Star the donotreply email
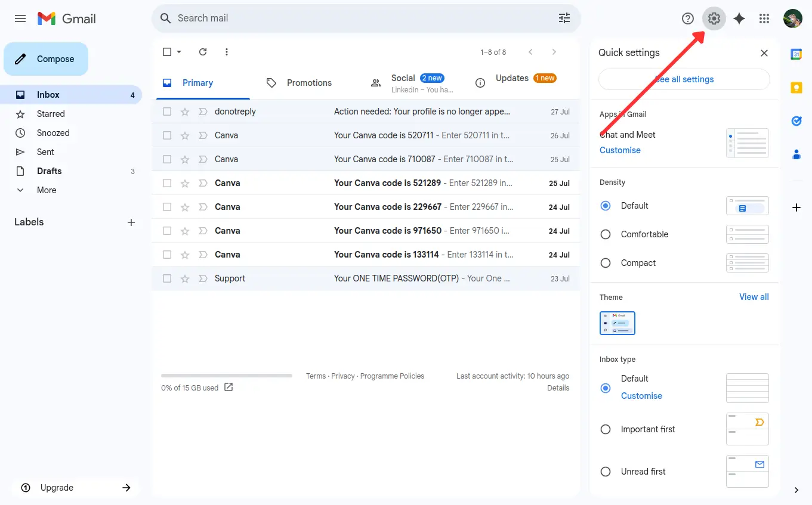Image resolution: width=812 pixels, height=505 pixels. pyautogui.click(x=185, y=111)
